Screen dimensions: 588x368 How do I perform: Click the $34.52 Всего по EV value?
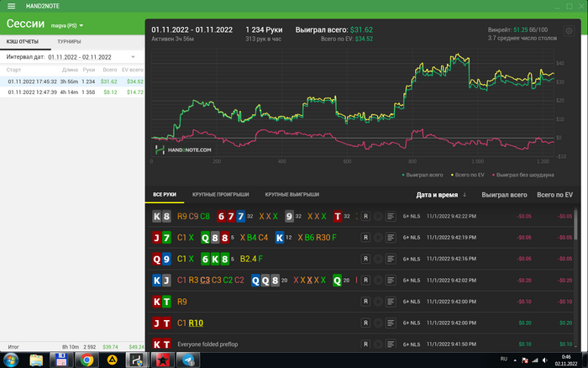point(364,39)
